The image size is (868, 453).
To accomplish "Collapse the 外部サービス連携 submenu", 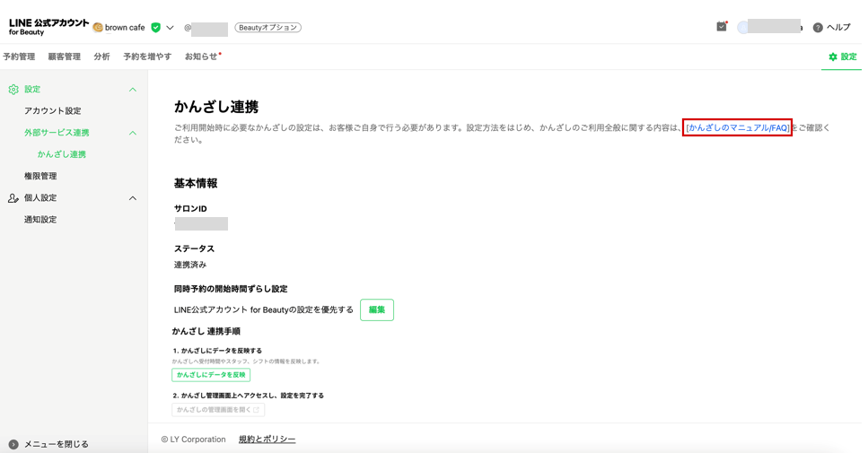I will [133, 133].
